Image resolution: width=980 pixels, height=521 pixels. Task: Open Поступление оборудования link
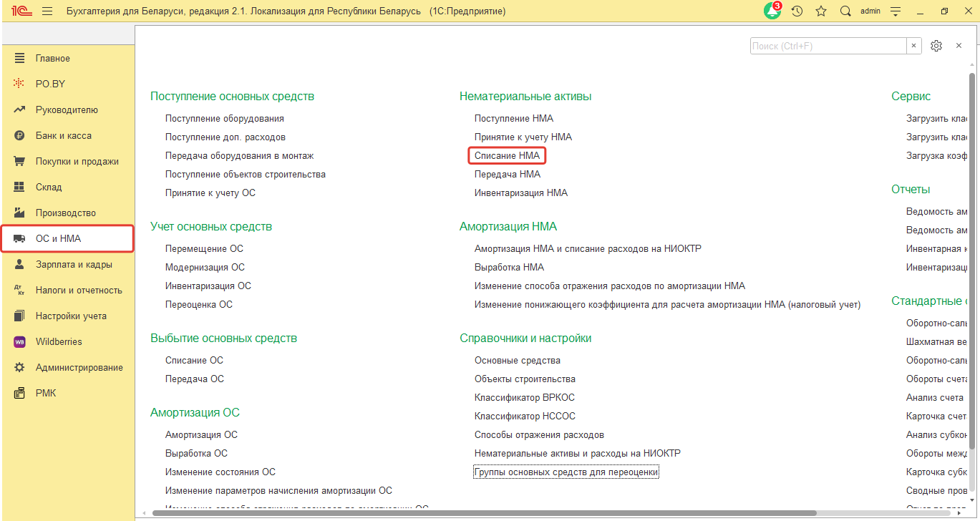coord(224,118)
